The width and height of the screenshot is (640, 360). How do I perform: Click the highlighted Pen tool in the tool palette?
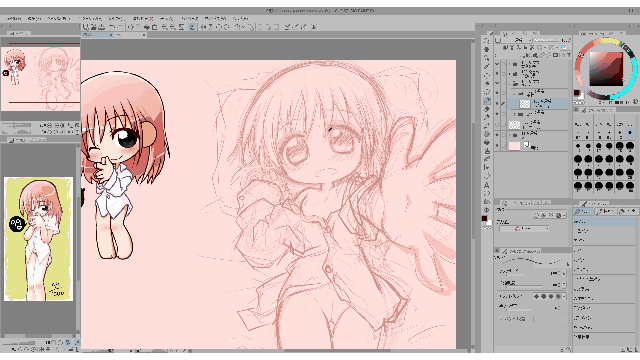point(487,100)
